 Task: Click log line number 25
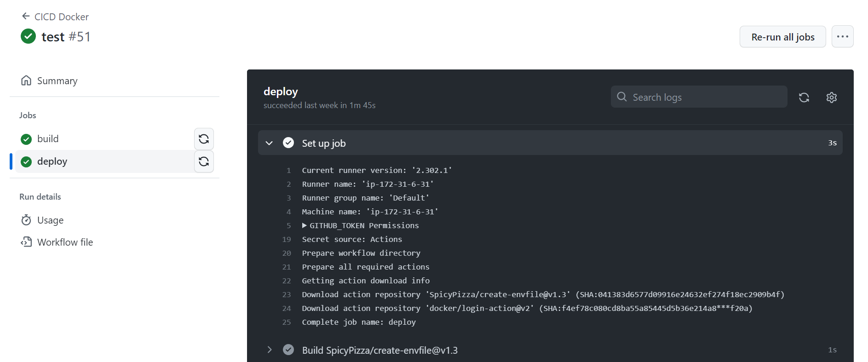pos(287,322)
